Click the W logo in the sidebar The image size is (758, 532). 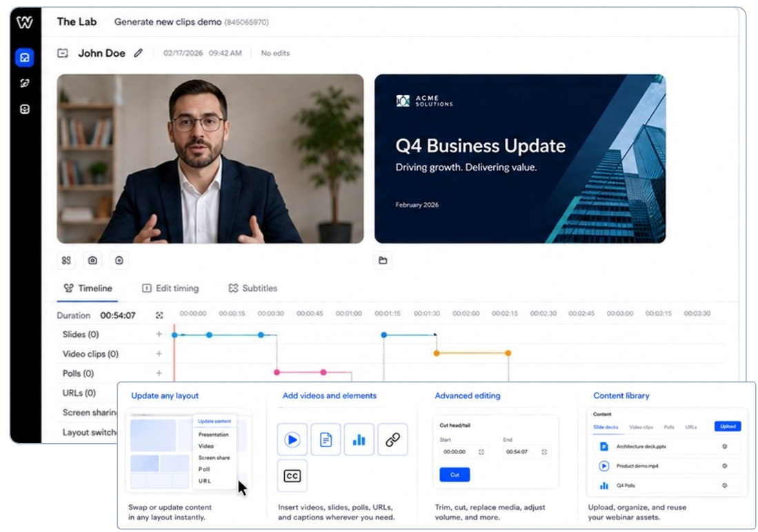(25, 22)
